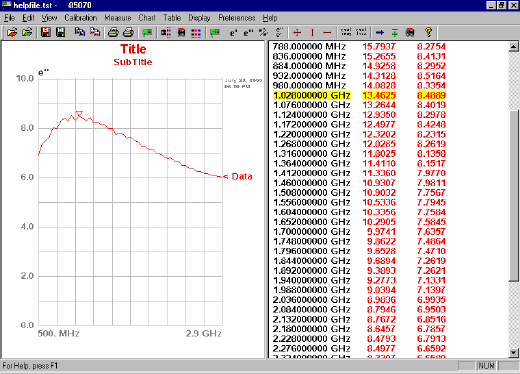Open the Table menu

click(x=172, y=18)
